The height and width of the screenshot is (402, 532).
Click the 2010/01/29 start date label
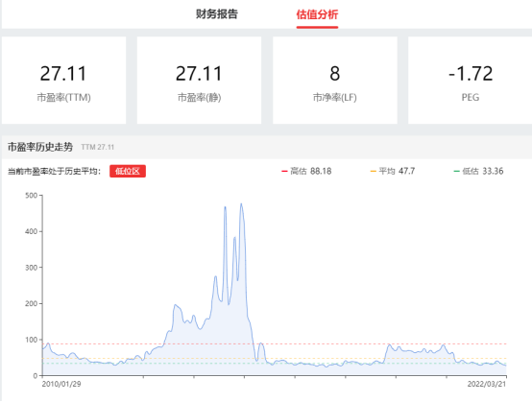pos(61,384)
